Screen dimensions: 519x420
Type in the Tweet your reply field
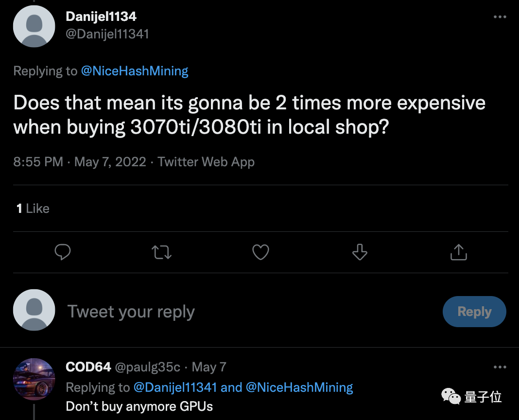coord(243,312)
